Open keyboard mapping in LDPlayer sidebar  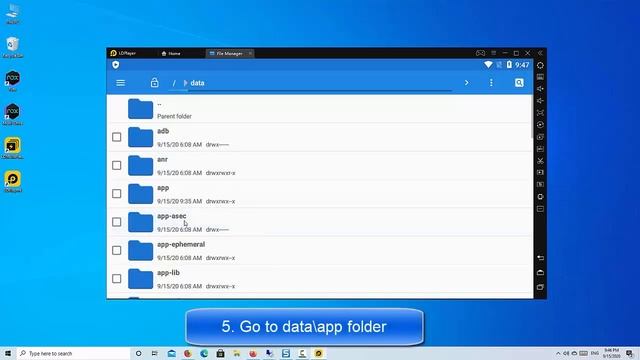click(x=540, y=77)
